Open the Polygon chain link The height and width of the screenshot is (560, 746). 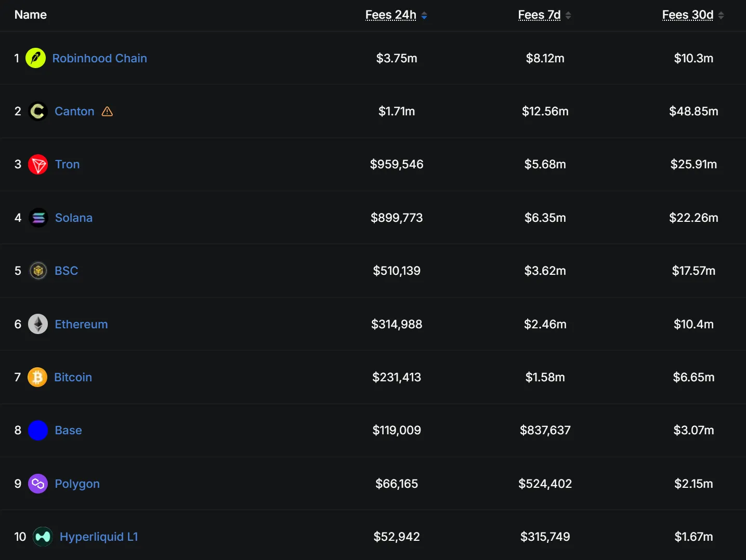coord(77,484)
